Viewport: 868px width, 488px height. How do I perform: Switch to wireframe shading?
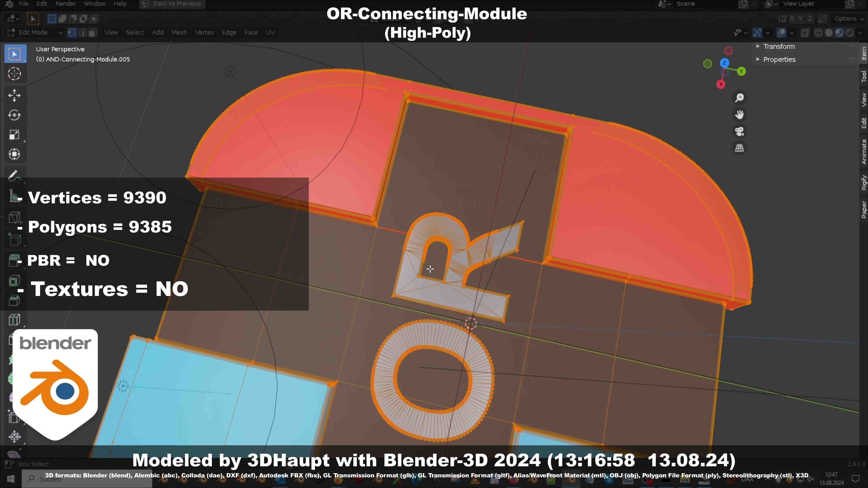pyautogui.click(x=818, y=33)
